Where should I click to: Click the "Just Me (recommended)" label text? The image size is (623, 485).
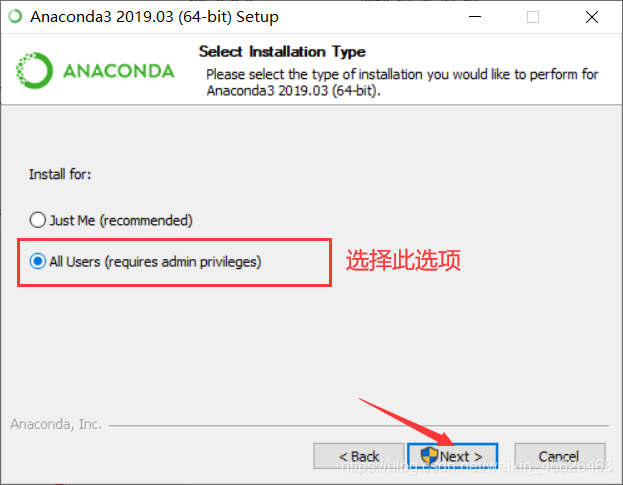121,220
